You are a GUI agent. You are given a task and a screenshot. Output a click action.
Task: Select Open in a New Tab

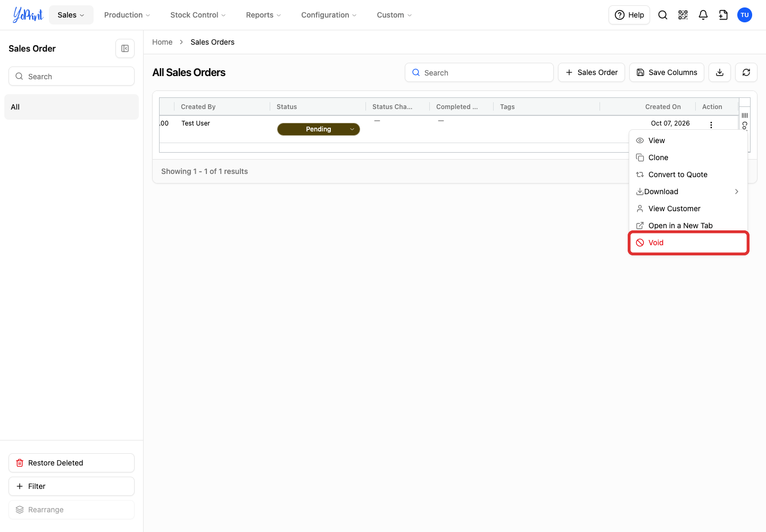pyautogui.click(x=688, y=226)
